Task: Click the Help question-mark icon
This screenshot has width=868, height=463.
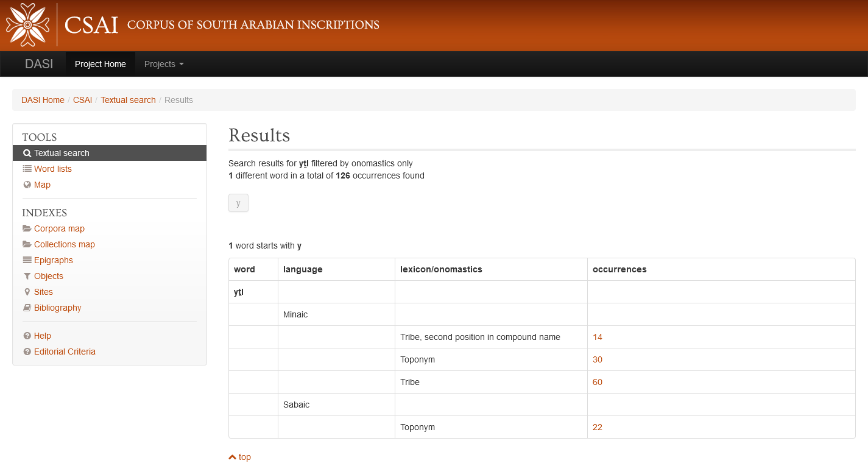Action: pos(27,336)
